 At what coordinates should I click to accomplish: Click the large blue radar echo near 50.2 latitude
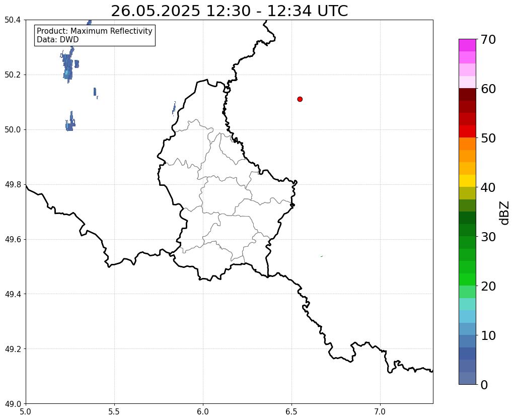pos(67,66)
